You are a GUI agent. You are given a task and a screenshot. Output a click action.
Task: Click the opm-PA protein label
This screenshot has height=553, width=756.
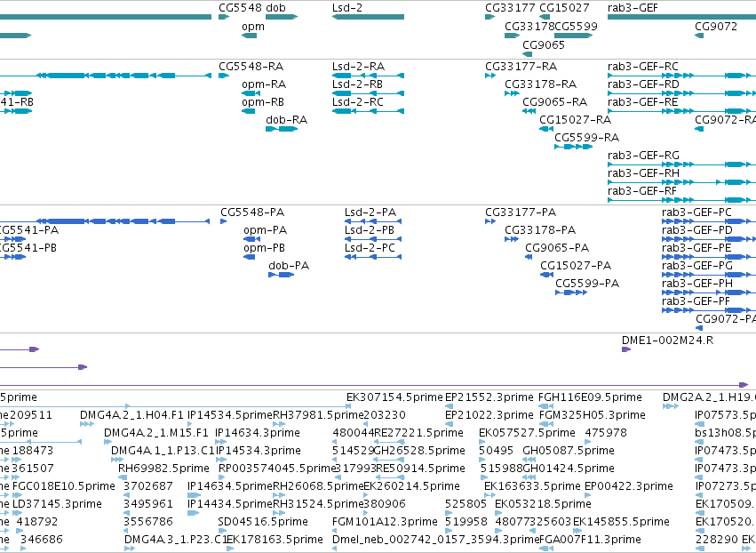pyautogui.click(x=266, y=230)
